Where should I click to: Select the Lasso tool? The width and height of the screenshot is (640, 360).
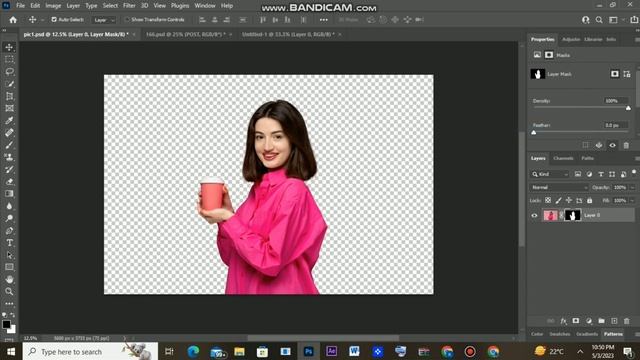(x=9, y=72)
